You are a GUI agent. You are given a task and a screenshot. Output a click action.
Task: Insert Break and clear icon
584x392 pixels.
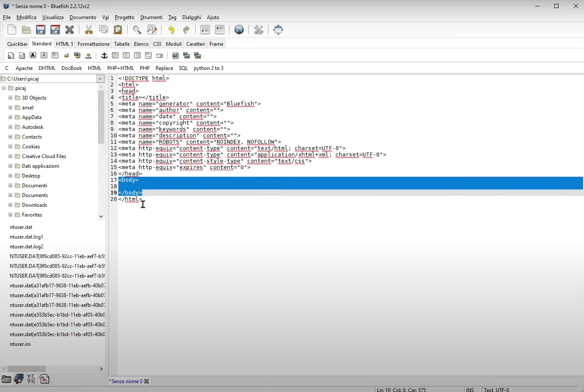click(x=77, y=56)
